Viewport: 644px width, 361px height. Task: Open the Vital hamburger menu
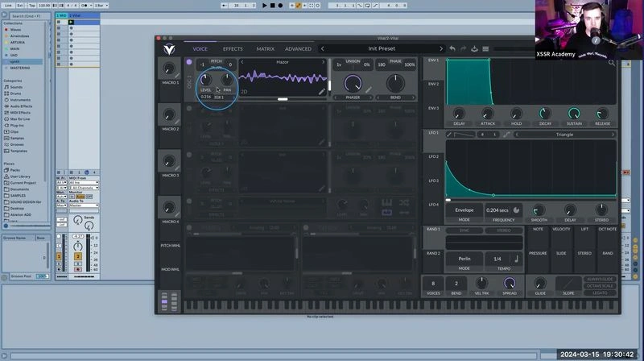(x=485, y=48)
